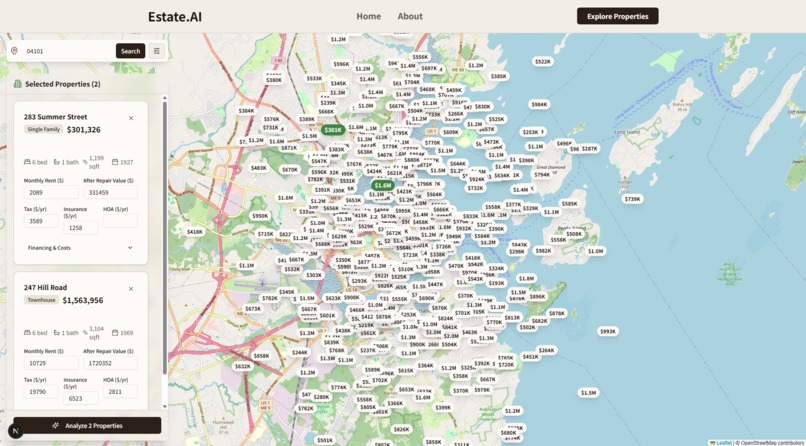Click Monthly Rent field showing 10729

pyautogui.click(x=51, y=363)
